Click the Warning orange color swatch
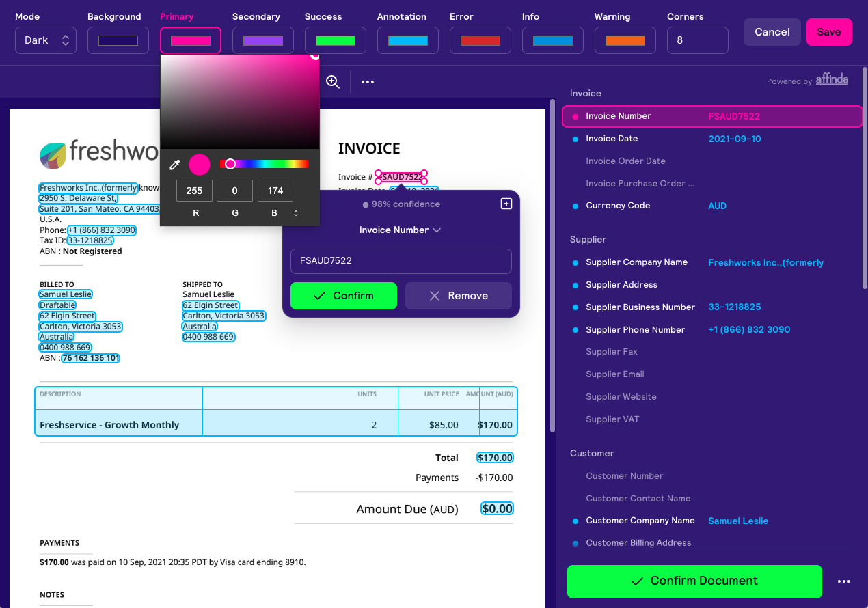The width and height of the screenshot is (868, 608). pos(625,40)
